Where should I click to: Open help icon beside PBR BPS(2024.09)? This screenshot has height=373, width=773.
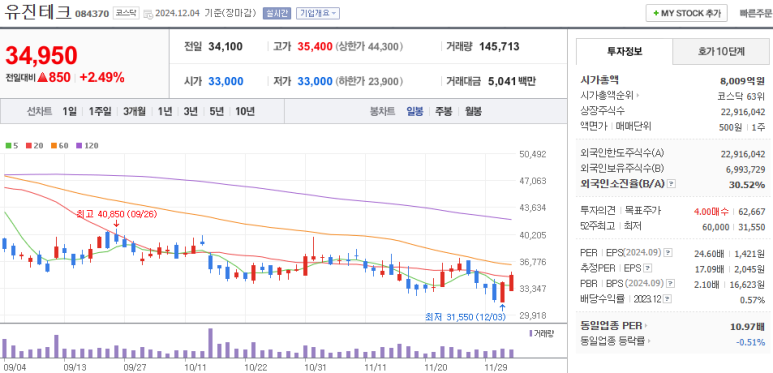[x=669, y=283]
